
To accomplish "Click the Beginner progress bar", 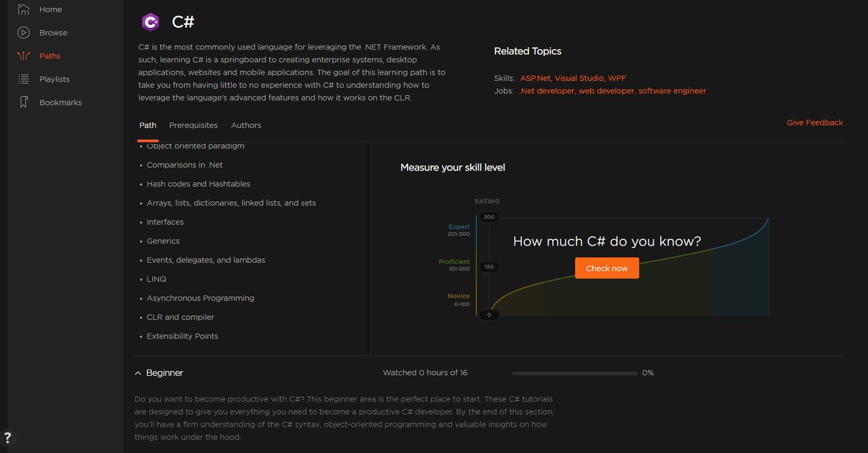I will (x=575, y=373).
